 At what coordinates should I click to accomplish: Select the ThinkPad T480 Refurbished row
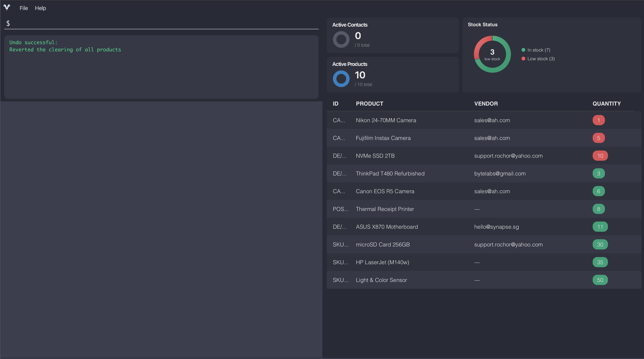(390, 174)
